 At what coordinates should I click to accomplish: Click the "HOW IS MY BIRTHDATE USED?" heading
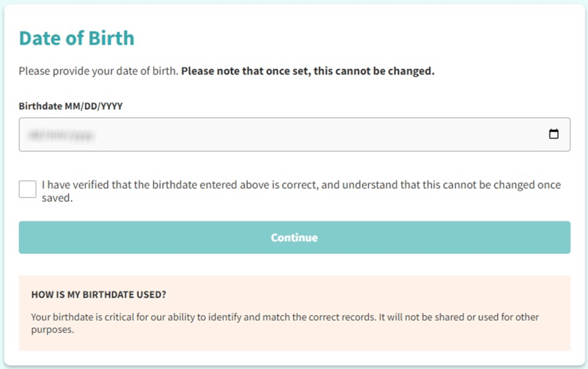99,295
